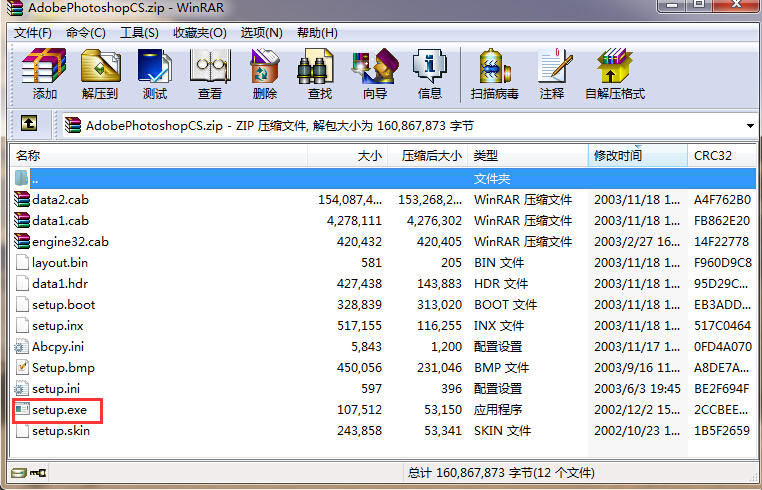Sort by the 压缩后大小 column header
Viewport: 762px width, 490px height.
(428, 156)
